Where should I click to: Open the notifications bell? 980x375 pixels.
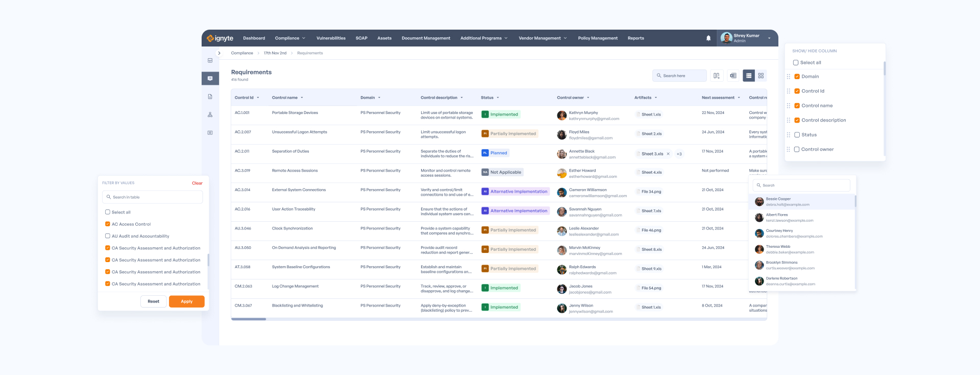click(708, 38)
